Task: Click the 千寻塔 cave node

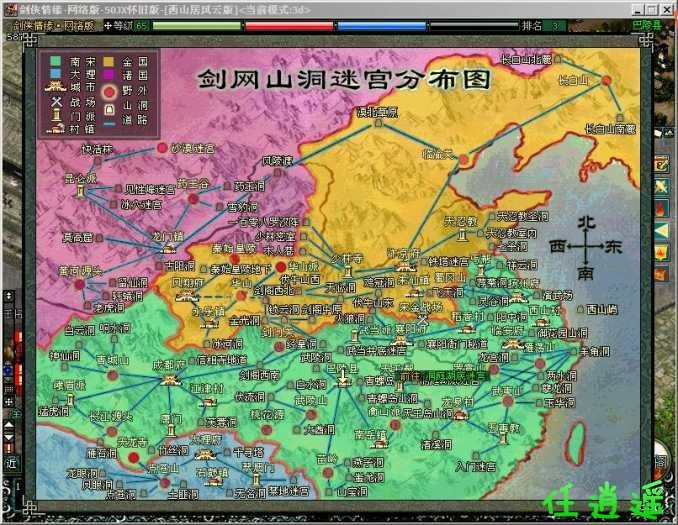Action: [x=227, y=452]
